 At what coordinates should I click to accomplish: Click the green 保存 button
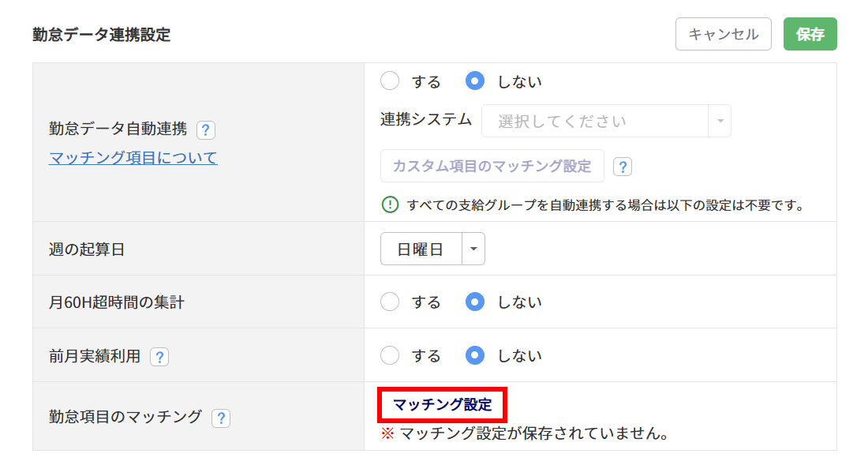[810, 34]
